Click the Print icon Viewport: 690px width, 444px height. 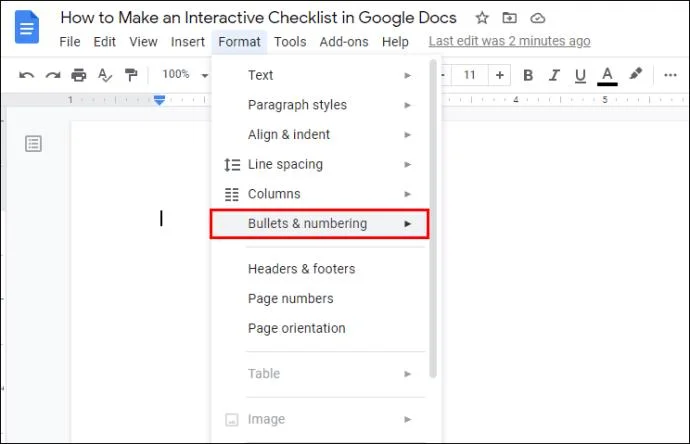[79, 75]
